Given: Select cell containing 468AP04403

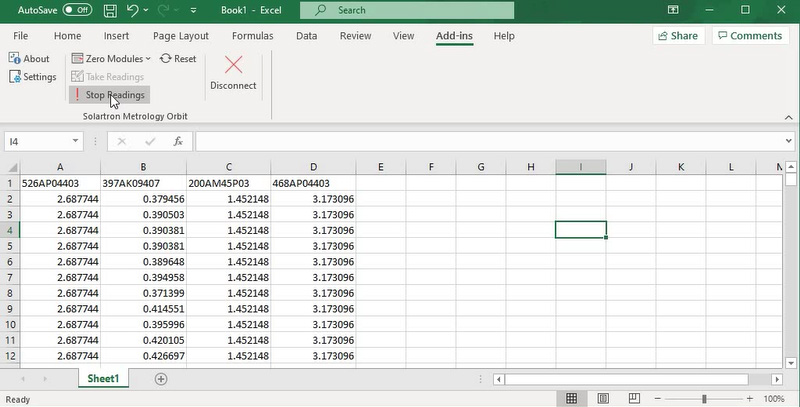Looking at the screenshot, I should (313, 183).
